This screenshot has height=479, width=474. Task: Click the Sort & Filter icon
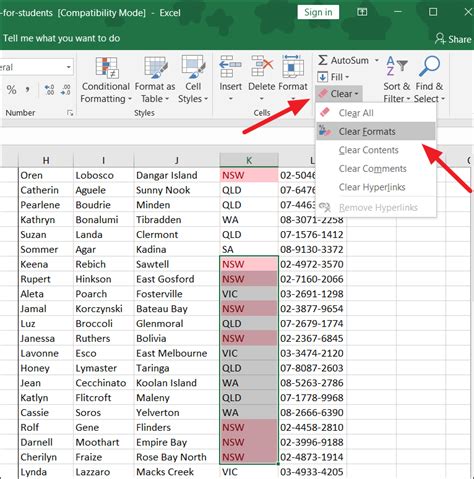[x=397, y=66]
